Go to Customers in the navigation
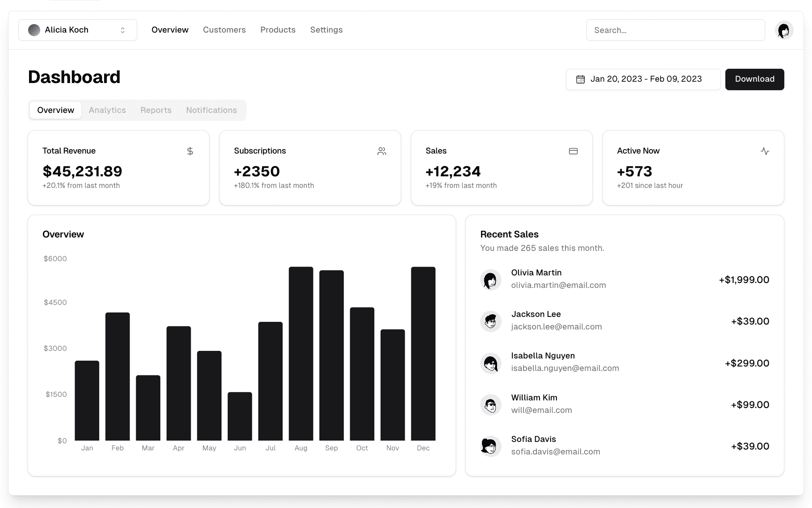Viewport: 812px width, 508px height. click(x=224, y=30)
